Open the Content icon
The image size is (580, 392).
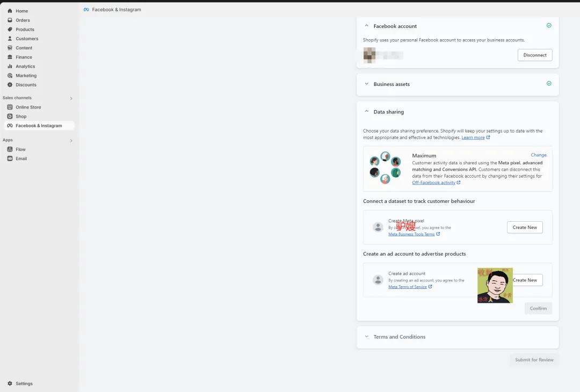(x=10, y=48)
